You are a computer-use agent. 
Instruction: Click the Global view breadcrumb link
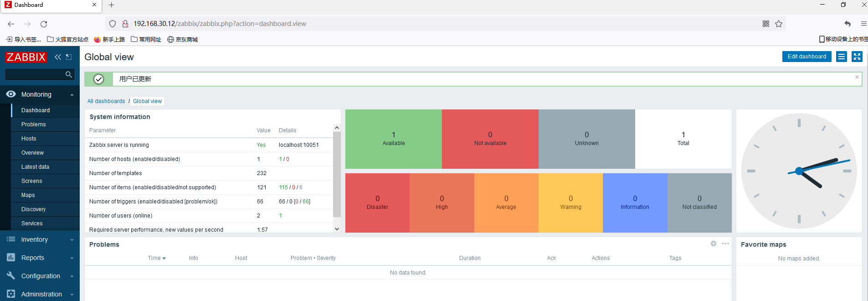point(147,101)
